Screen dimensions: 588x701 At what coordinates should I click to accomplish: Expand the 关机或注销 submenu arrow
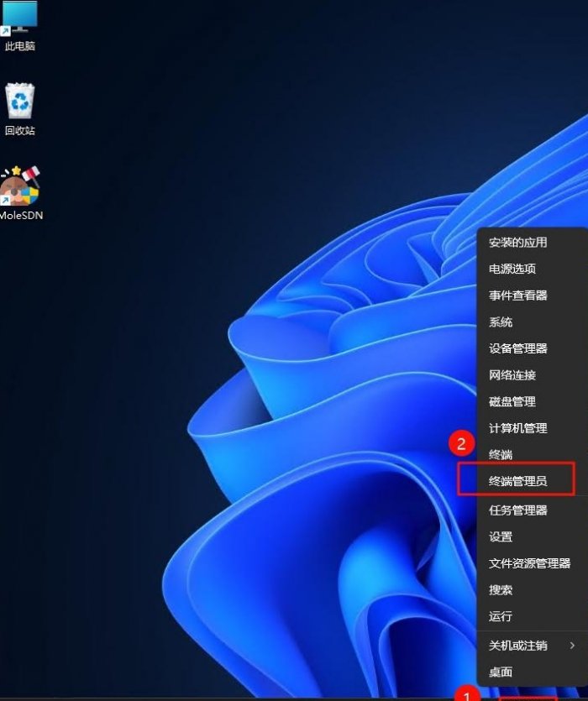click(x=572, y=646)
